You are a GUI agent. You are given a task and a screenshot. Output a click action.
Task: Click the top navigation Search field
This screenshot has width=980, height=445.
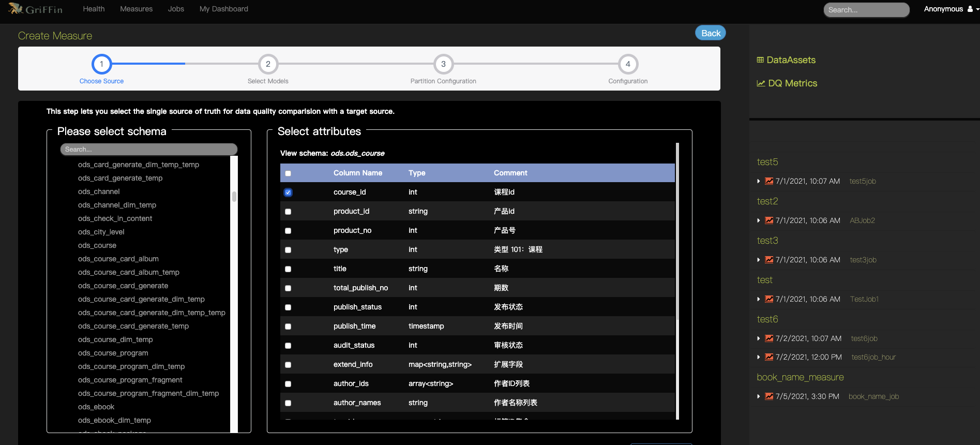click(x=866, y=10)
